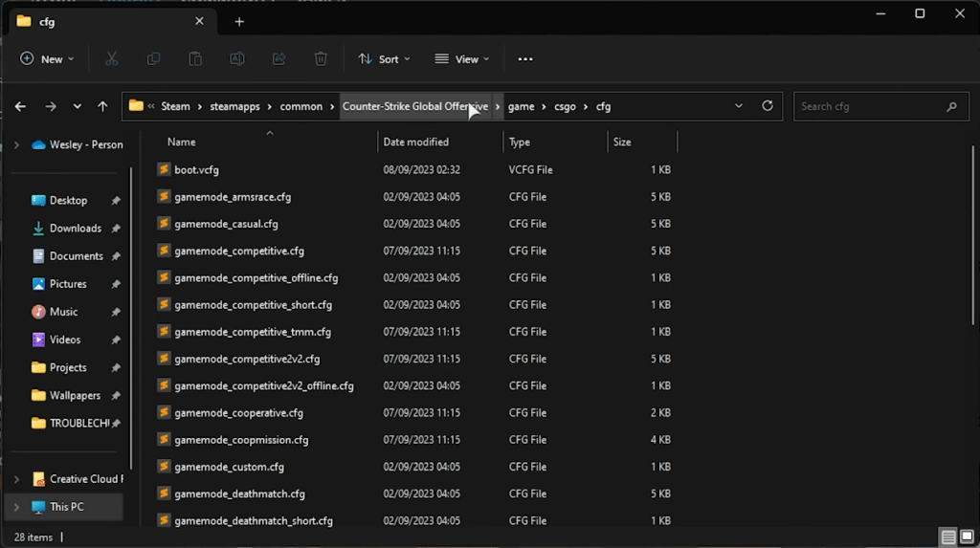The height and width of the screenshot is (548, 980).
Task: Go up one folder level arrow
Action: click(102, 107)
